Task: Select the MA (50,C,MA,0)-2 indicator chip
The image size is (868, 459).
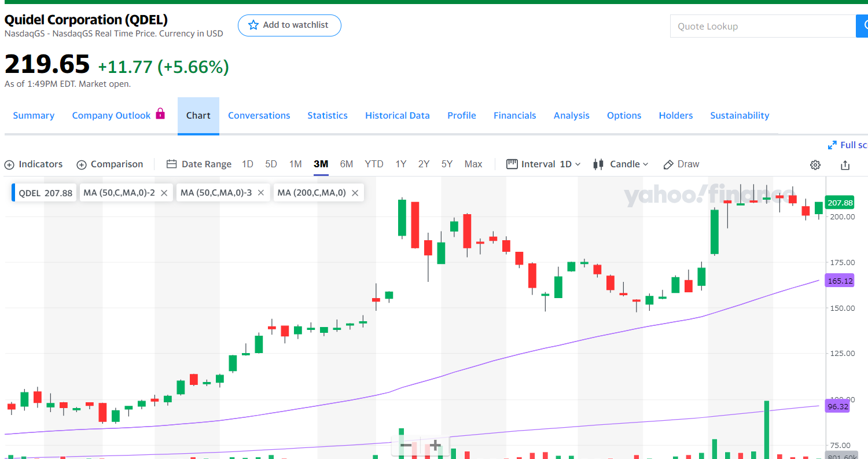Action: 119,193
